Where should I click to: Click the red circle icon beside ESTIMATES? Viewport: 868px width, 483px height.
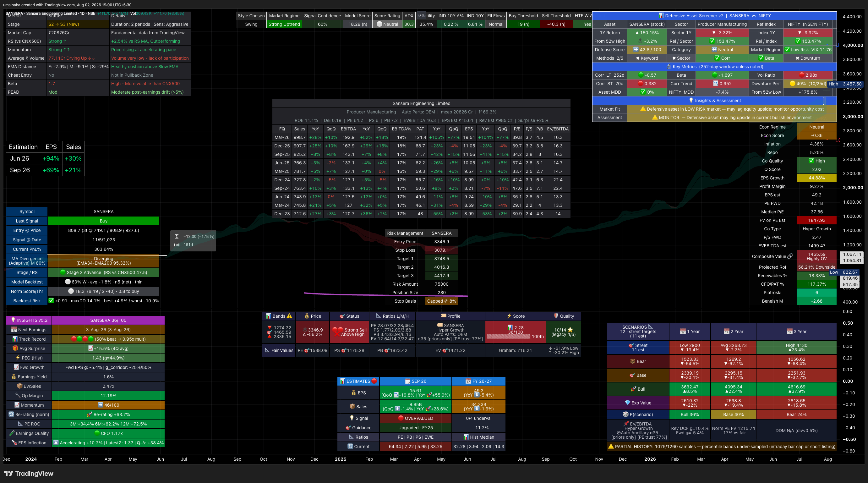click(374, 381)
